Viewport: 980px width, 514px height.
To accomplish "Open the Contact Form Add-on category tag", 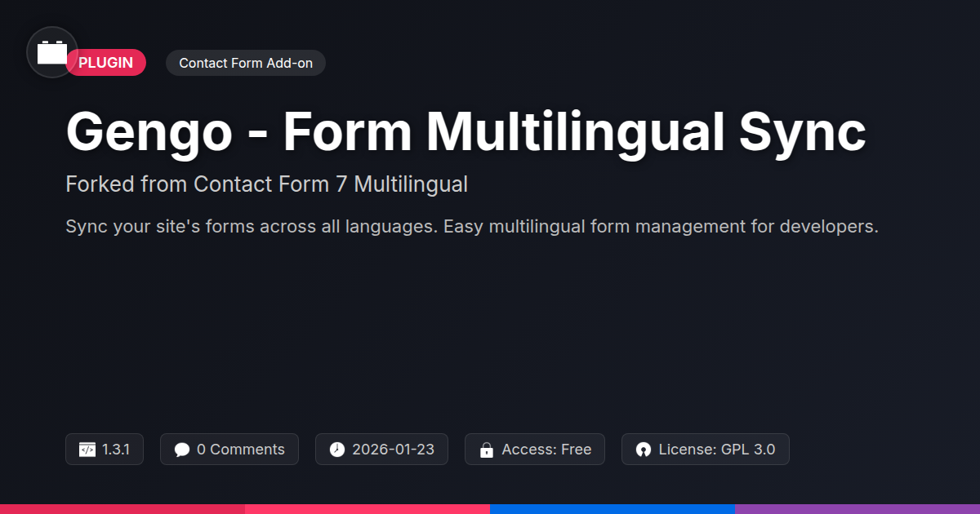I will point(246,63).
